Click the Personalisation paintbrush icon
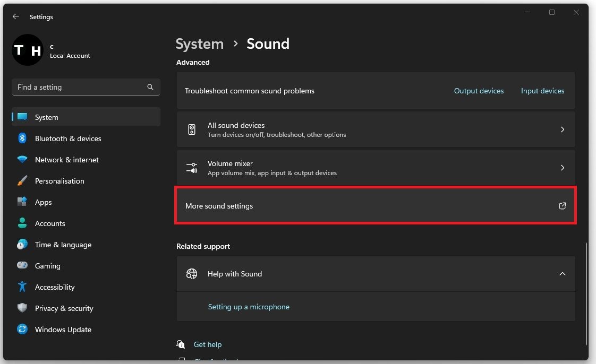The image size is (596, 364). click(x=22, y=181)
